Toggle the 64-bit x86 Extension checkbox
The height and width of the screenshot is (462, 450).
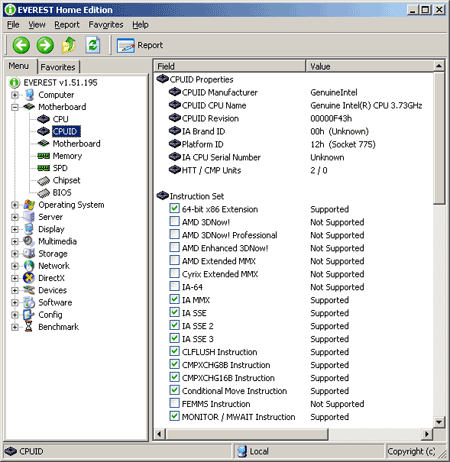[x=174, y=209]
